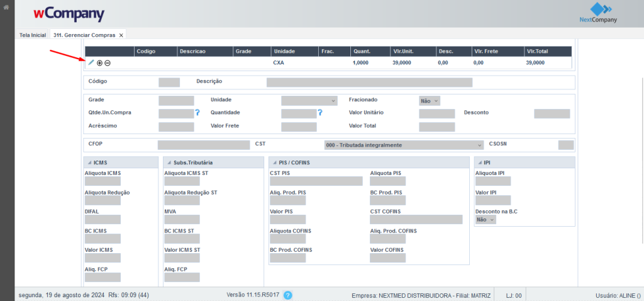The height and width of the screenshot is (301, 644).
Task: Click the CFOP input field
Action: point(204,145)
